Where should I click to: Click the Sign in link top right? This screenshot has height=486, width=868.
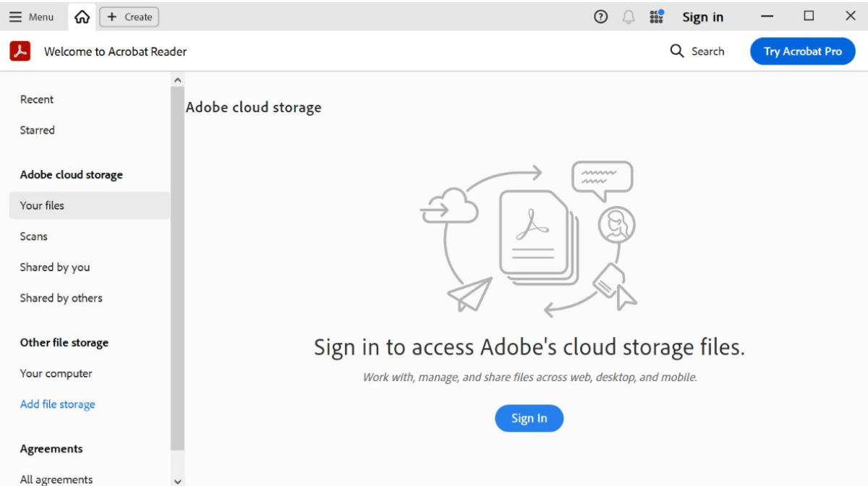coord(702,17)
